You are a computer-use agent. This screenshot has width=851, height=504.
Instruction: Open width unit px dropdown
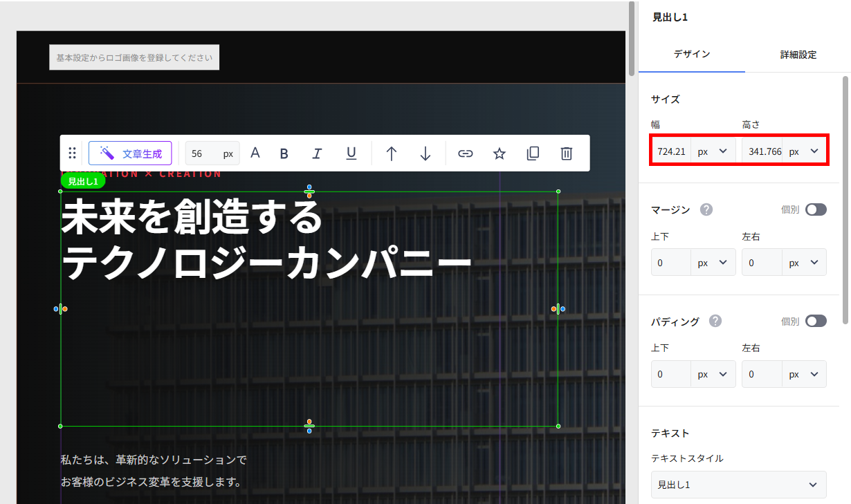point(713,151)
